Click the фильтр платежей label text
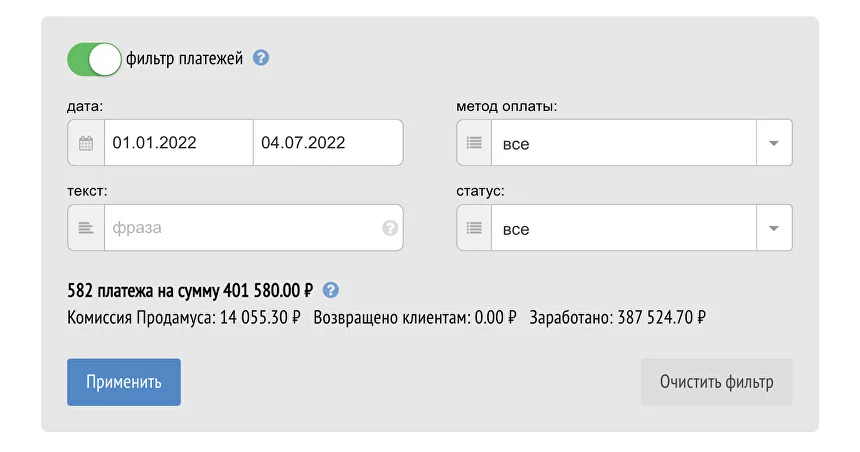860x452 pixels. [184, 58]
